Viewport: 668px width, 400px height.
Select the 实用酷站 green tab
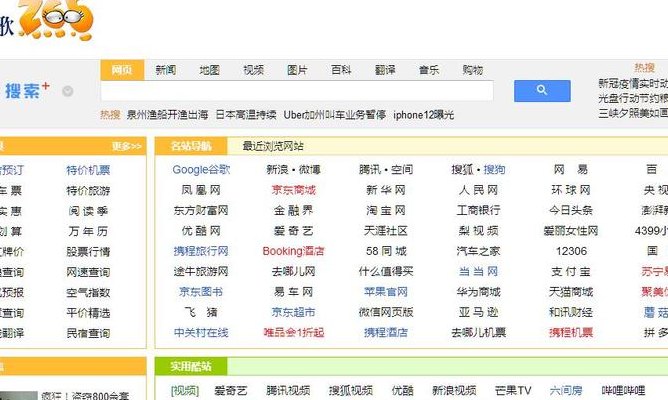191,366
